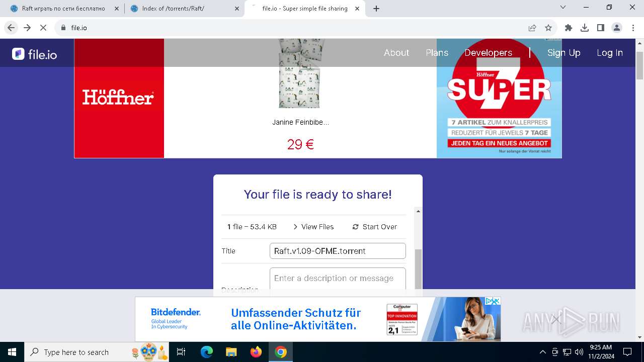644x362 pixels.
Task: Launch Microsoft Edge from taskbar
Action: [x=206, y=352]
